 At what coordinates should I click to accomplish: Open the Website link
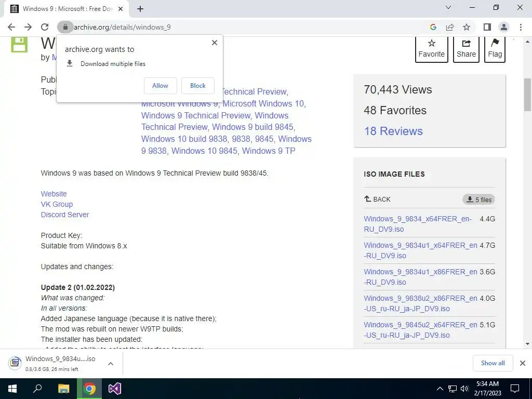pyautogui.click(x=54, y=194)
